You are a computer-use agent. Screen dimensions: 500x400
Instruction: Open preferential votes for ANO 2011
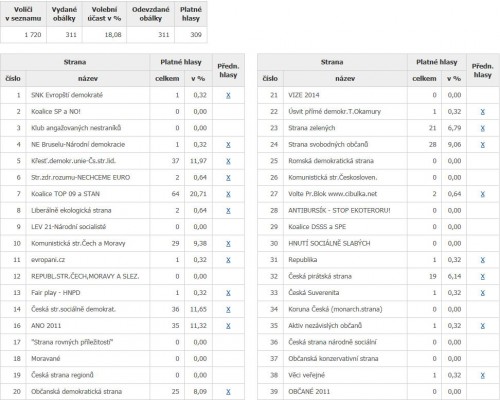[x=228, y=326]
